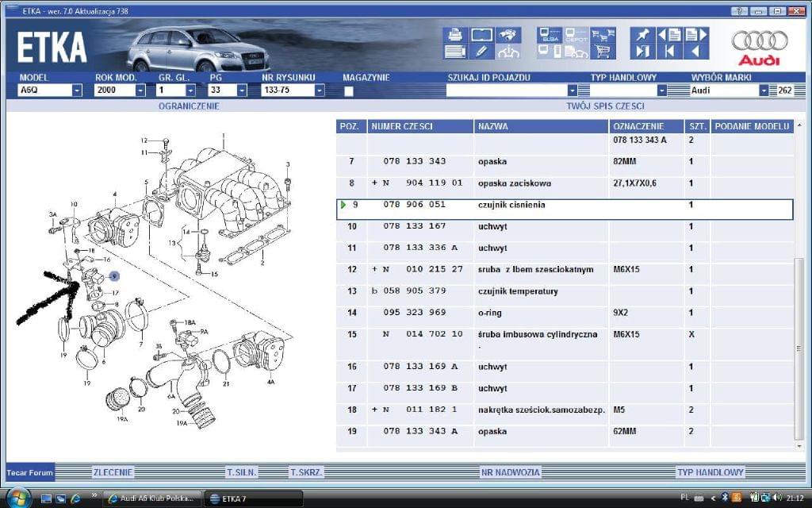Switch to the OGRANICZENIE tab

pyautogui.click(x=189, y=106)
